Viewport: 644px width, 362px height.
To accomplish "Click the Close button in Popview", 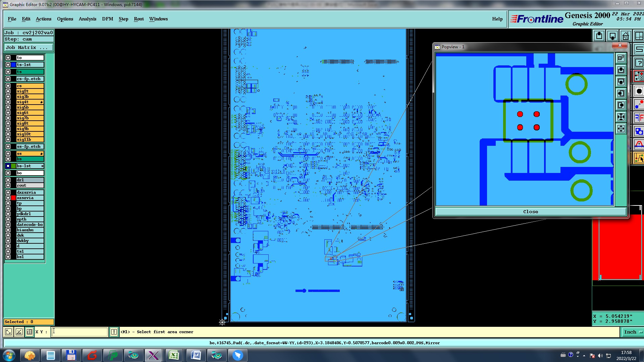I will 530,212.
